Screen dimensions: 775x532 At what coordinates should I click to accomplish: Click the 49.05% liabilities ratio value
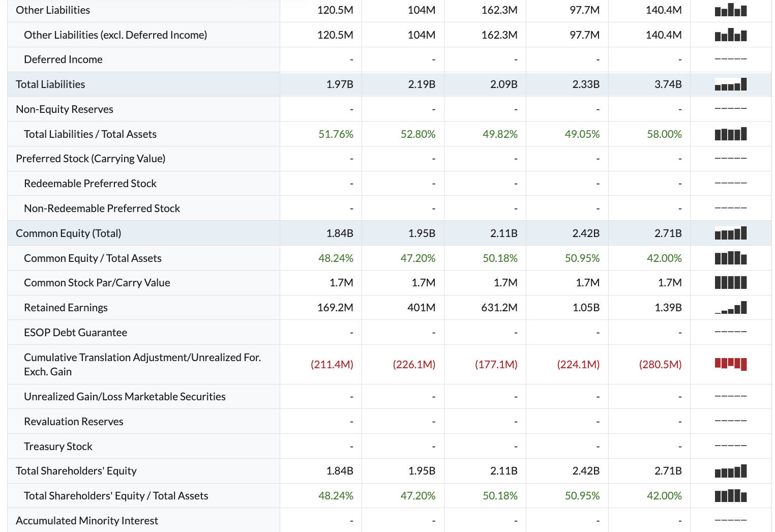[582, 134]
